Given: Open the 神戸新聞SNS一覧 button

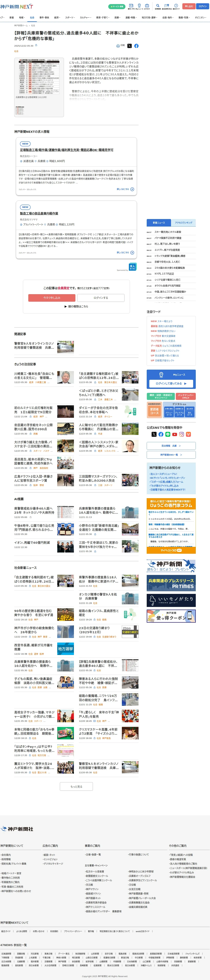Looking at the screenshot, I should (x=171, y=455).
